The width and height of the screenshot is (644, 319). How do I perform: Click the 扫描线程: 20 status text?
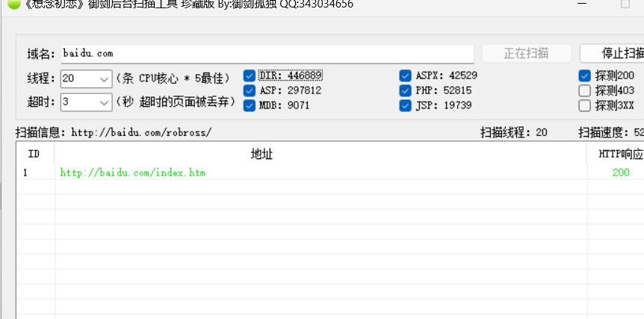(514, 132)
